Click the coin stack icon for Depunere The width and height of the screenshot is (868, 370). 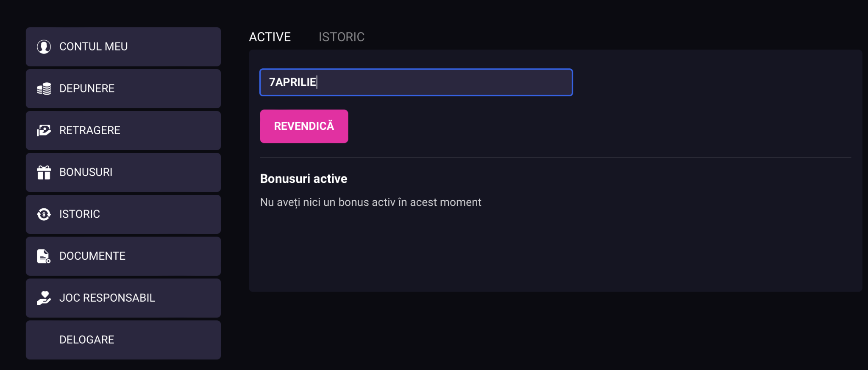[44, 89]
